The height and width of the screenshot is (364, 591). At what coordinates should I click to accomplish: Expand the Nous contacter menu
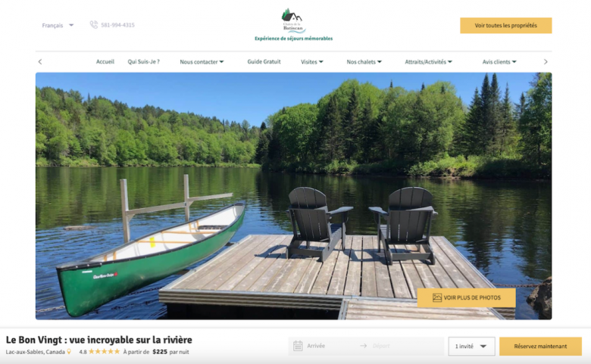point(202,62)
